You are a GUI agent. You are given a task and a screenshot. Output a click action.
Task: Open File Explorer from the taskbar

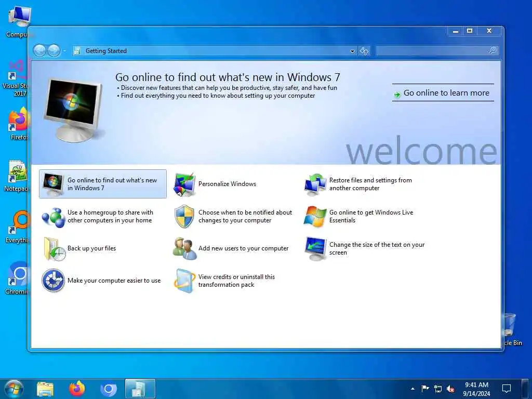45,389
